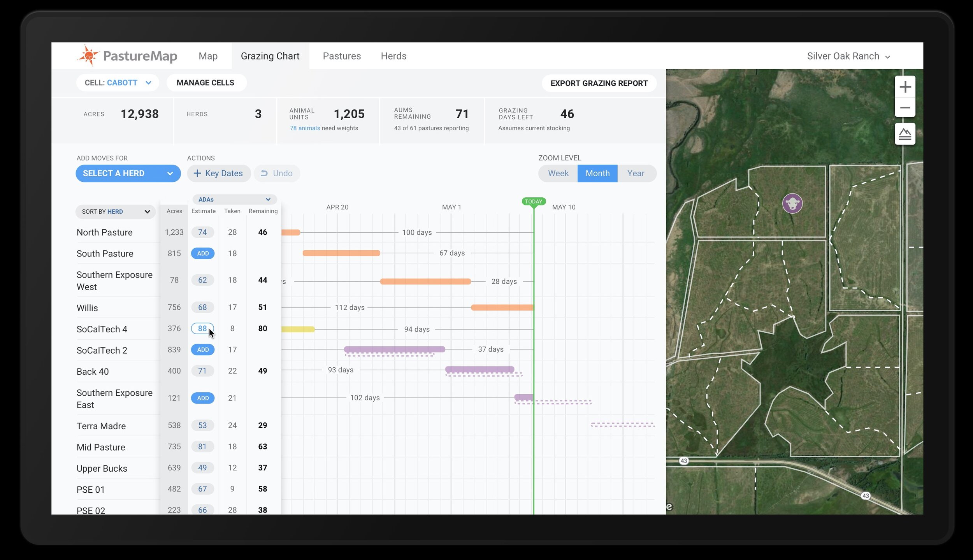The image size is (973, 560).
Task: Select the Terra Madre row name
Action: (x=101, y=426)
